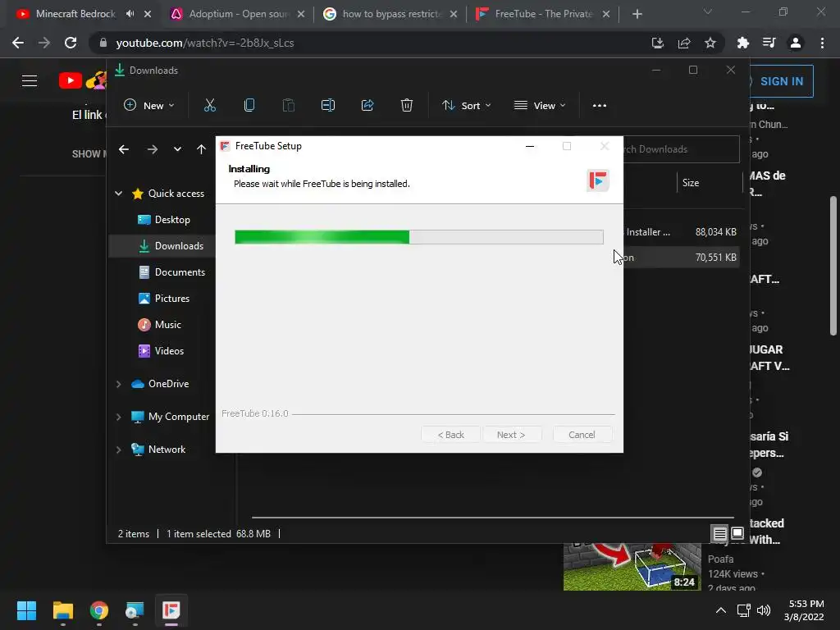Open YouTube hamburger guide menu

[x=30, y=81]
